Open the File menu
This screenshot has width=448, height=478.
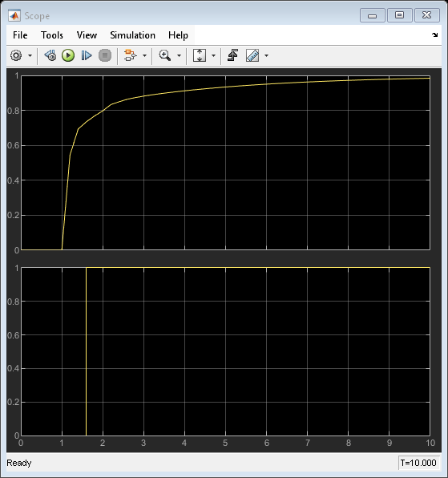pyautogui.click(x=20, y=35)
